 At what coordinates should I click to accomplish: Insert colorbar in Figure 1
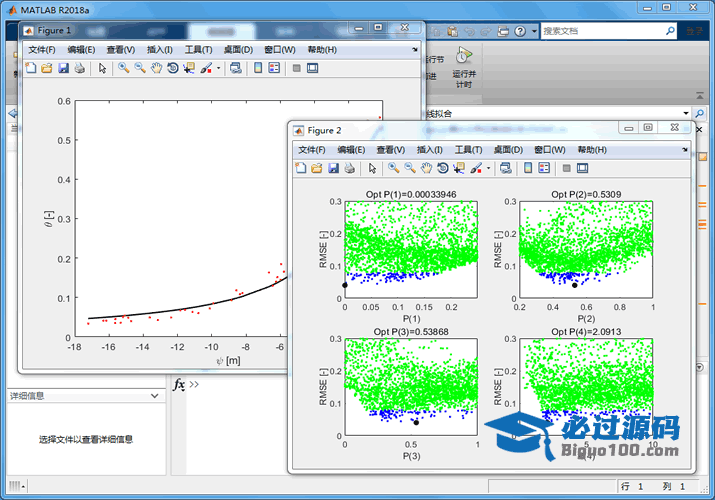coord(258,68)
